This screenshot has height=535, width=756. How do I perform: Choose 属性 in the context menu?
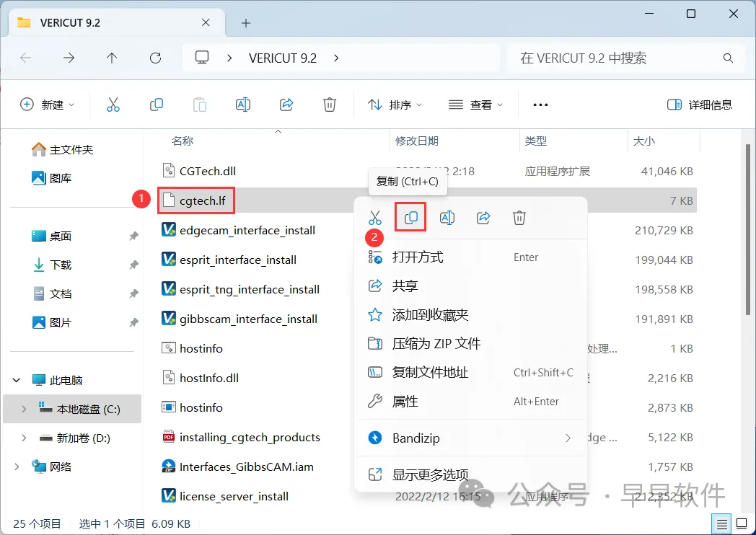[x=470, y=402]
